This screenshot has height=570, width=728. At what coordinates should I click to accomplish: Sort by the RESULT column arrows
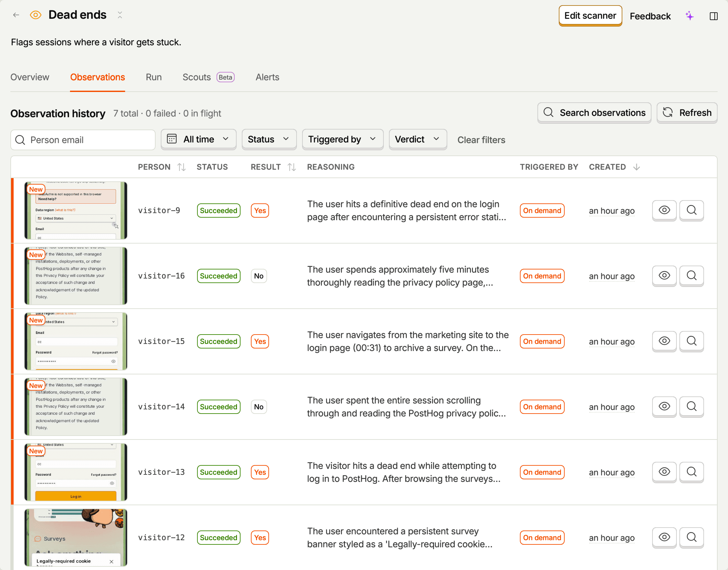tap(291, 167)
